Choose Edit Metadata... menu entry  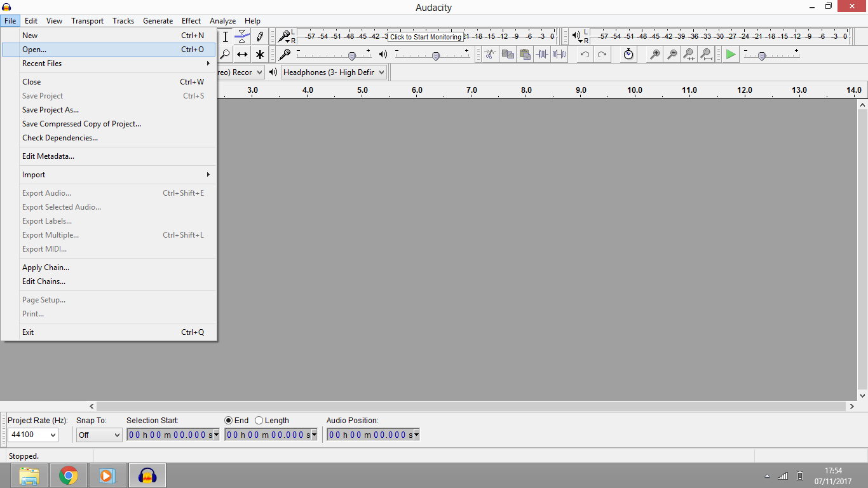[109, 156]
